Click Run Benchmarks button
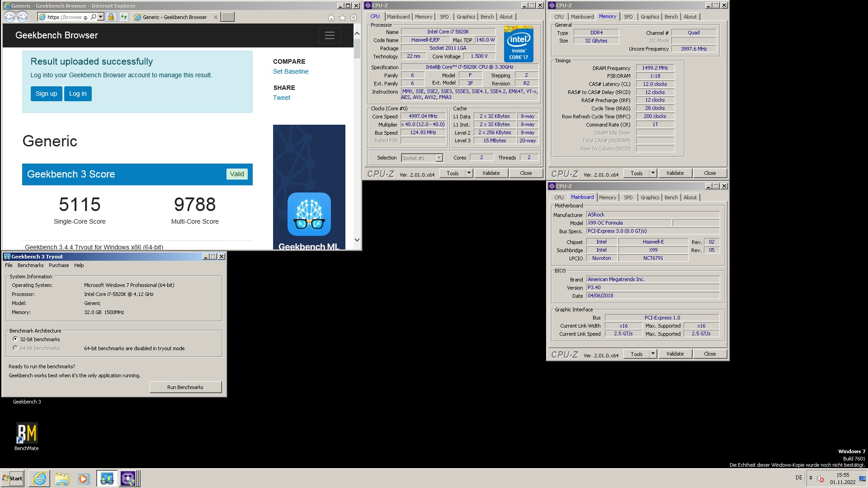The image size is (868, 488). tap(185, 387)
